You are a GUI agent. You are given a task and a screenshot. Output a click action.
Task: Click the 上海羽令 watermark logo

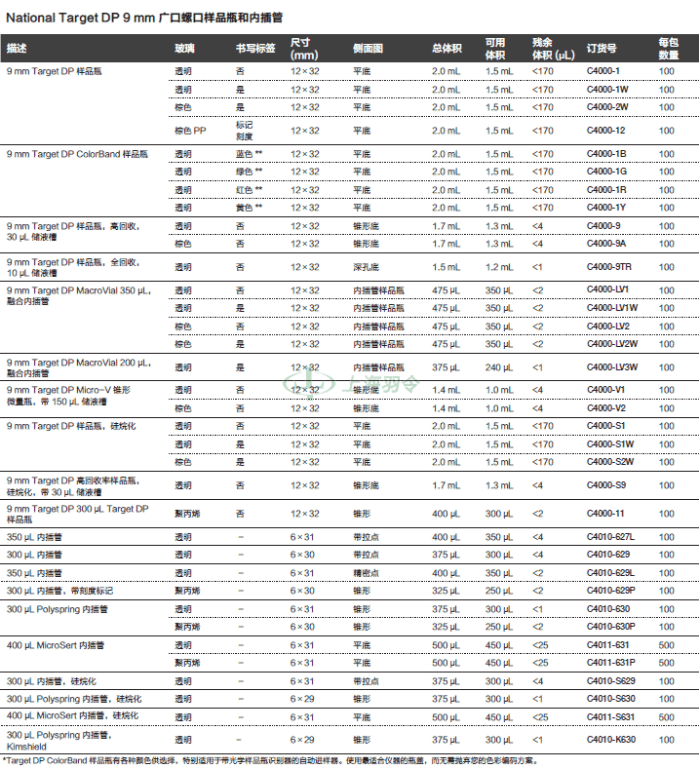click(351, 383)
